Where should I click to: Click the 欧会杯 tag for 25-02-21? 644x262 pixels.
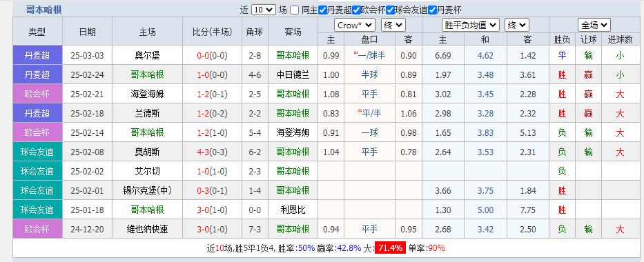point(37,94)
